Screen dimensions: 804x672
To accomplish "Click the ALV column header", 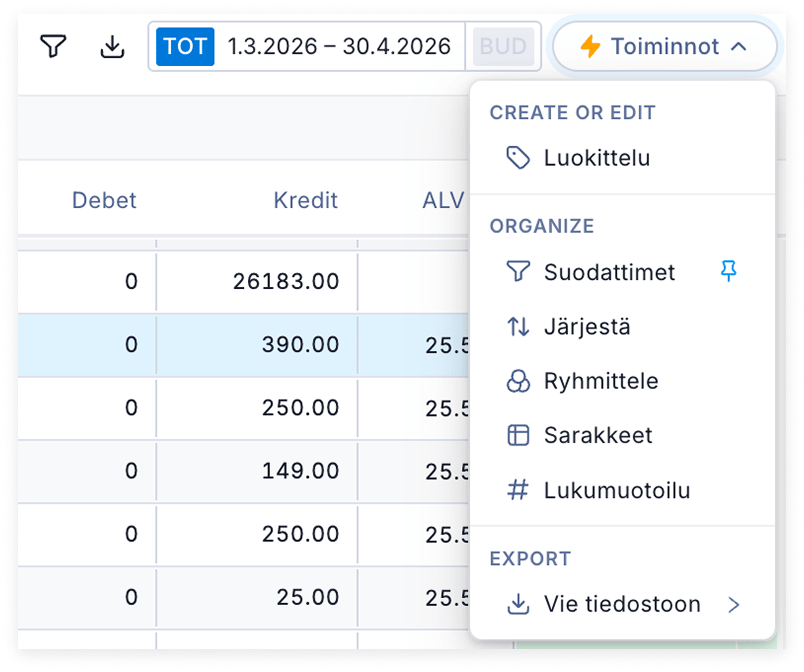I will (x=443, y=200).
